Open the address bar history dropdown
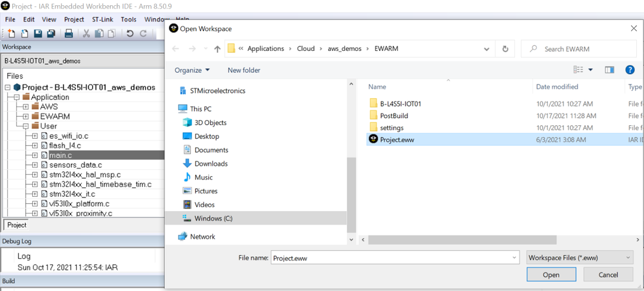This screenshot has width=644, height=291. coord(487,49)
